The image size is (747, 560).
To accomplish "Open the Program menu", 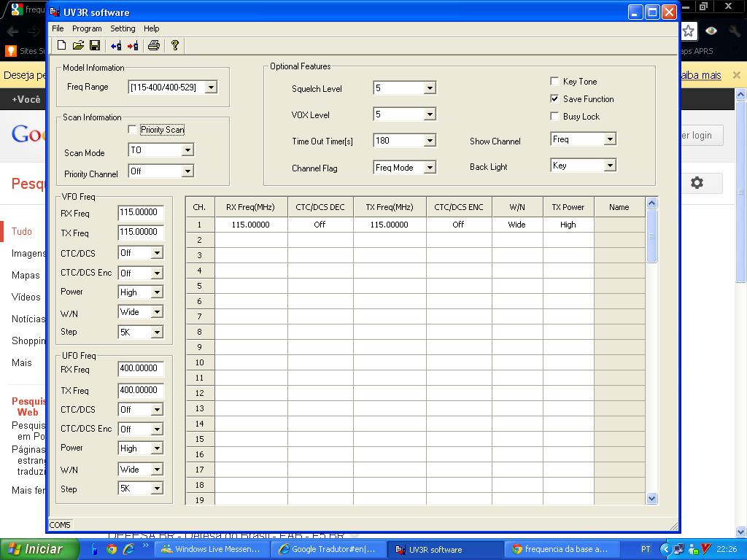I will click(x=87, y=28).
